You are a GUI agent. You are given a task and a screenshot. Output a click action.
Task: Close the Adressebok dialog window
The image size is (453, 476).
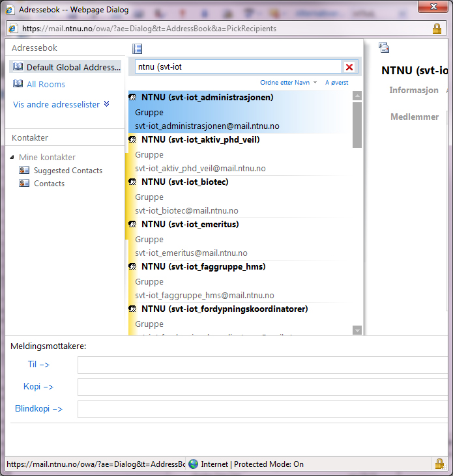433,7
